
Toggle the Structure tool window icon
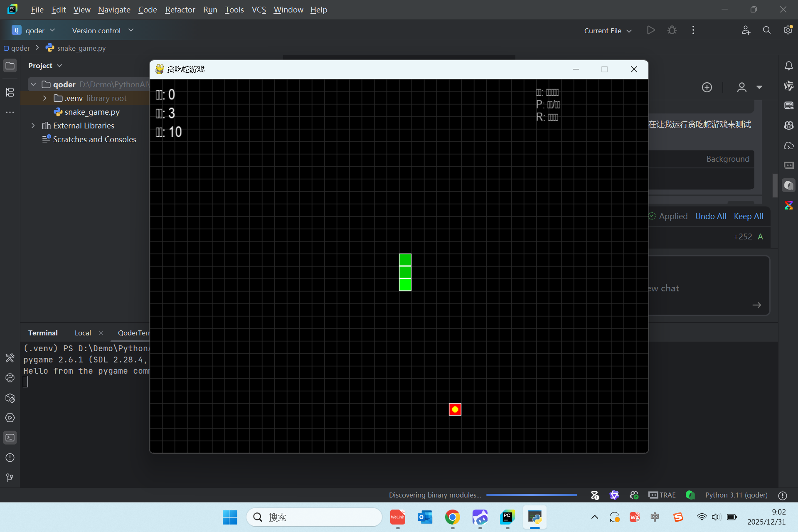10,92
